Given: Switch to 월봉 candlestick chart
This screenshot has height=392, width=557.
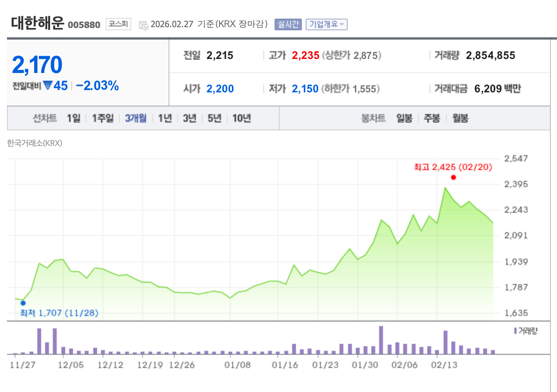Looking at the screenshot, I should (460, 118).
